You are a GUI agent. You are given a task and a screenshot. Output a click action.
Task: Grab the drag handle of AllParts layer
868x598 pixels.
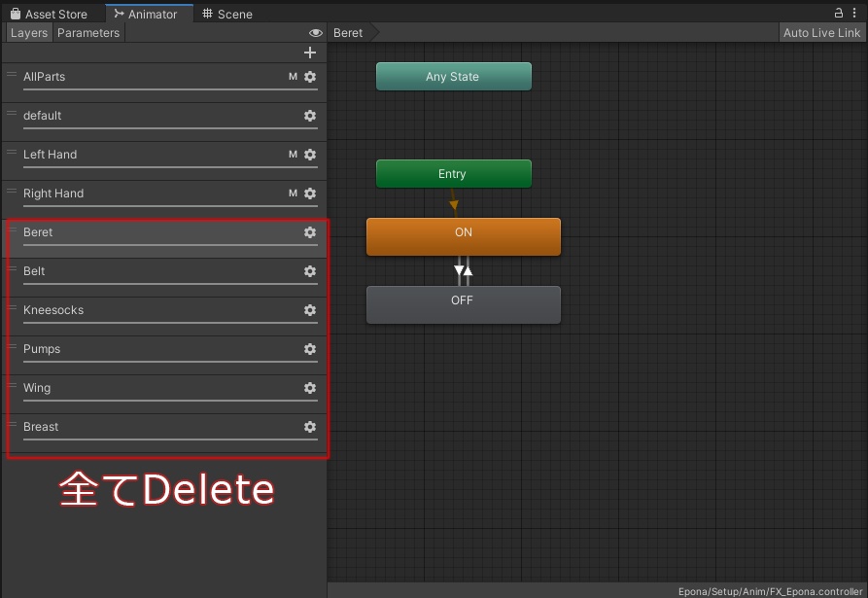click(x=12, y=74)
